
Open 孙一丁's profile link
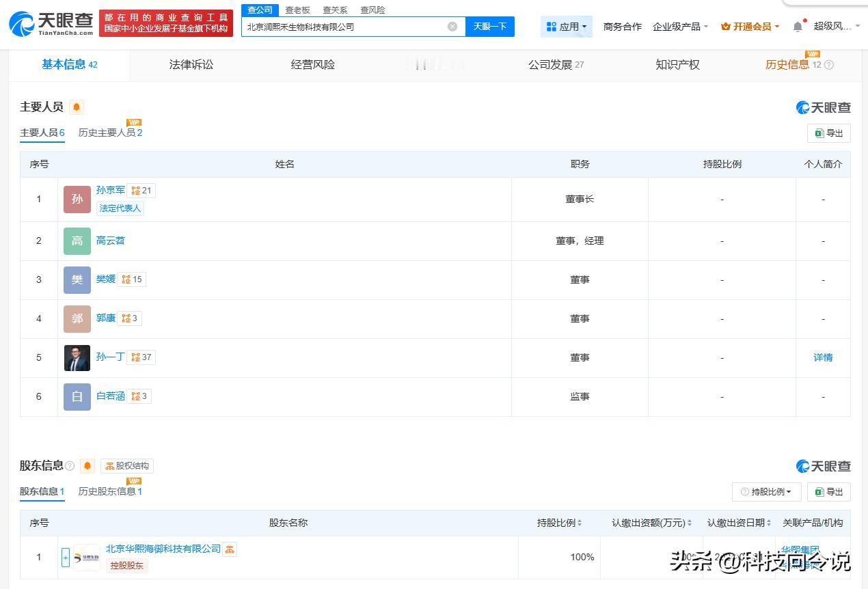tap(111, 357)
